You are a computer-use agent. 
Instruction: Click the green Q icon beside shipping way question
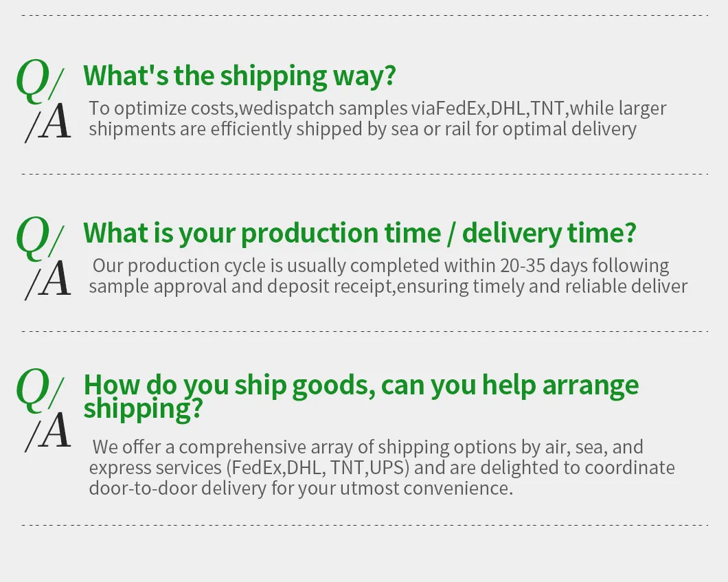coord(34,79)
